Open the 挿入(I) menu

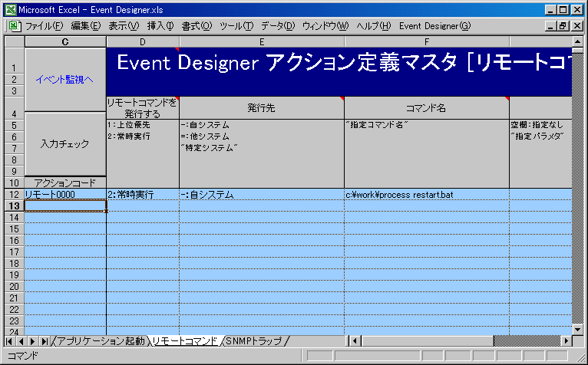[160, 26]
